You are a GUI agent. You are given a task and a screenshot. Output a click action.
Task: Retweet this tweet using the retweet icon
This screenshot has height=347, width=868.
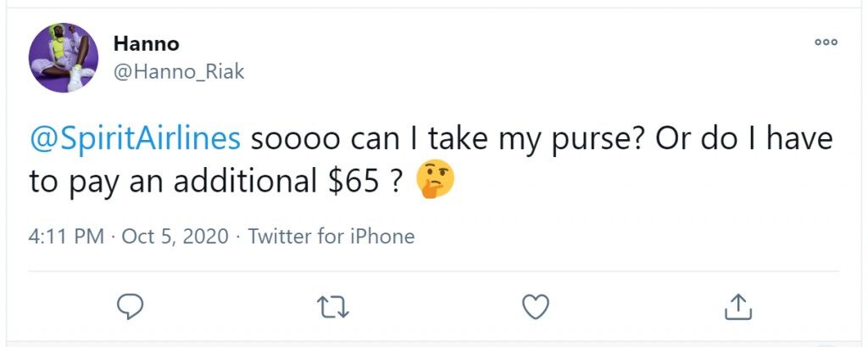click(332, 306)
